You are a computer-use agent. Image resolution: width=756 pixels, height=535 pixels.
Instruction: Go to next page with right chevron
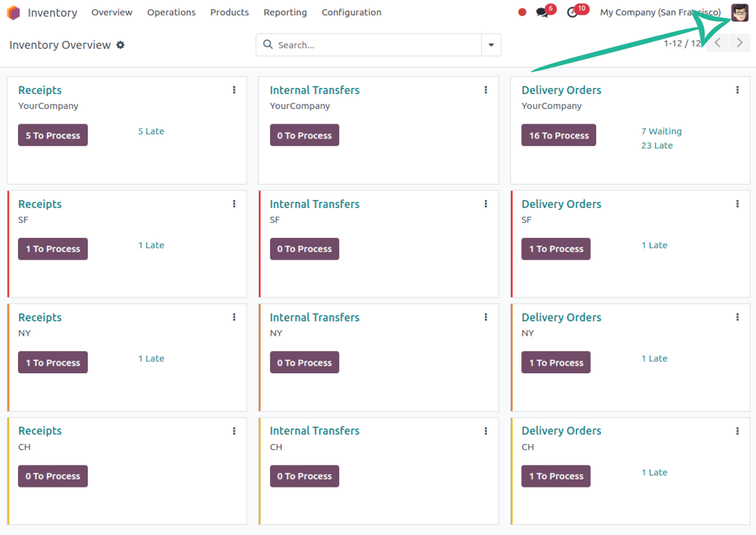tap(739, 43)
